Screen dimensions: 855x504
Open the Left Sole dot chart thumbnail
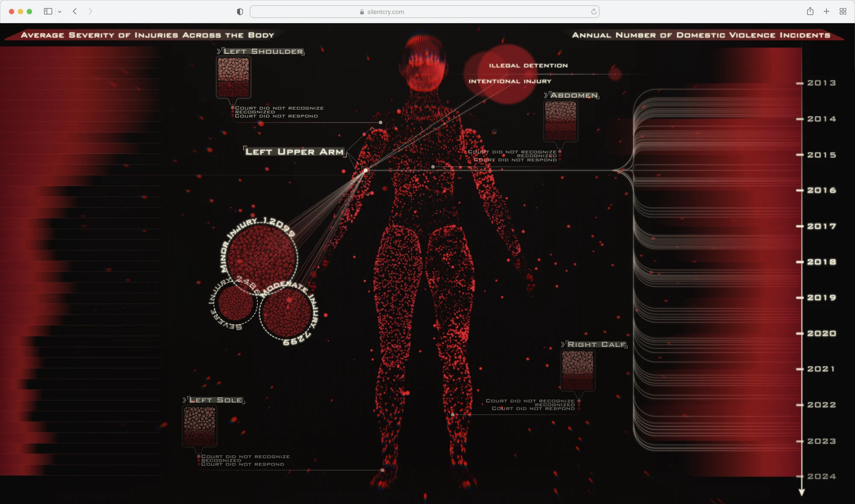point(200,426)
